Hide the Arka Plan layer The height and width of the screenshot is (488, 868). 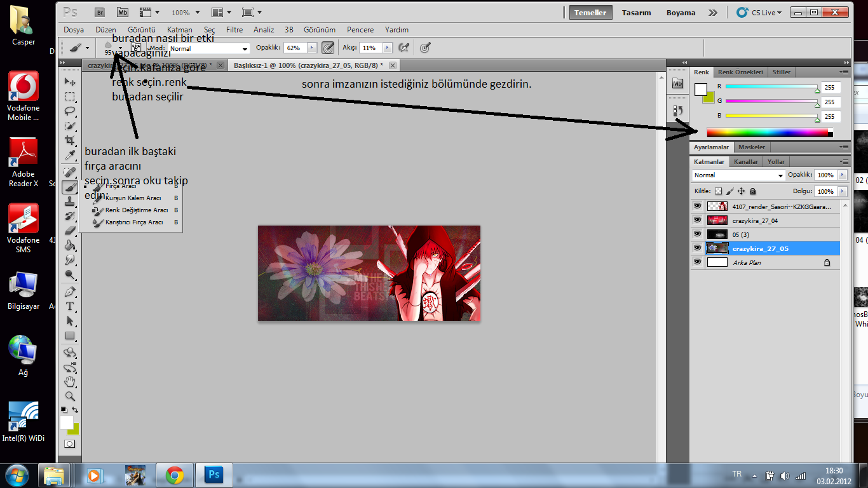tap(698, 262)
